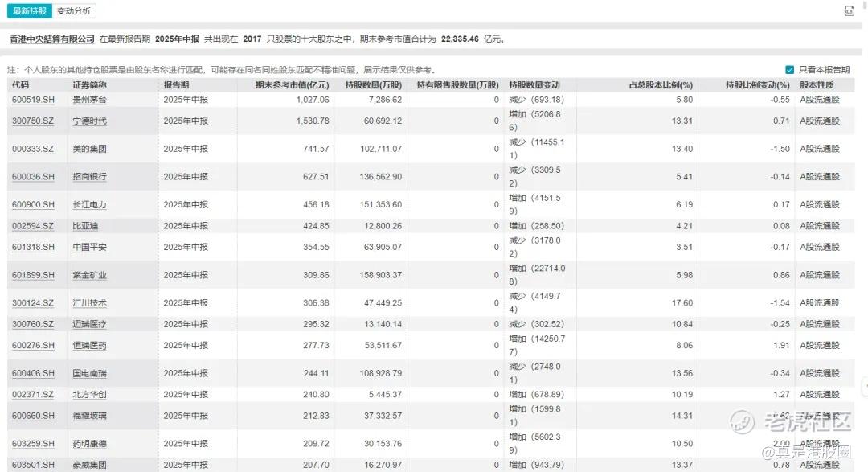Export table via XLS icon
Image resolution: width=868 pixels, height=472 pixels.
coord(850,10)
